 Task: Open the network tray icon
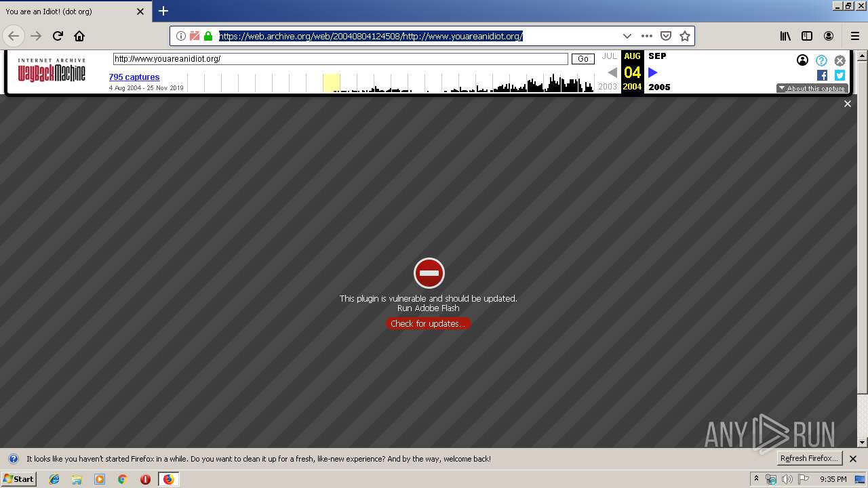(x=771, y=479)
